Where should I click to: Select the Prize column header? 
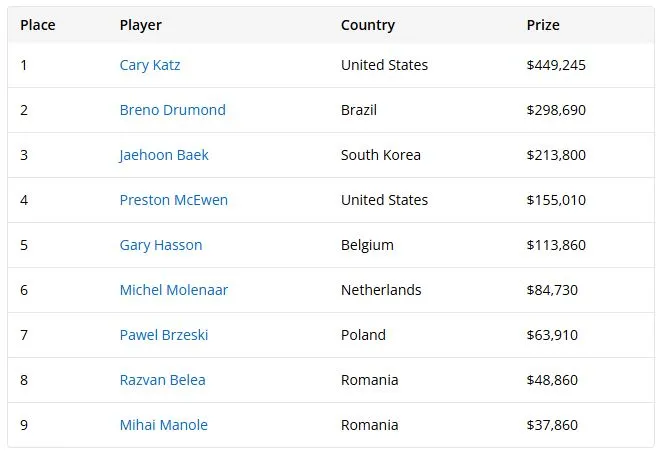(x=543, y=25)
